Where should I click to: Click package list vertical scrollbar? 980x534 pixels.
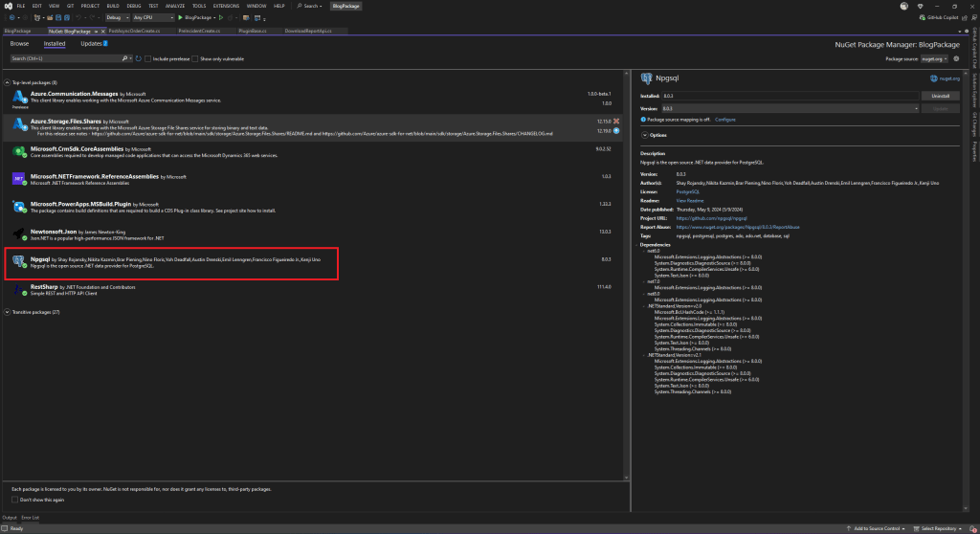click(x=626, y=275)
